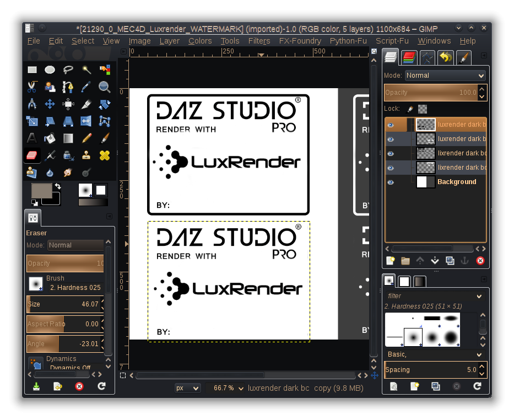Click the eraser Size slider

pos(65,304)
